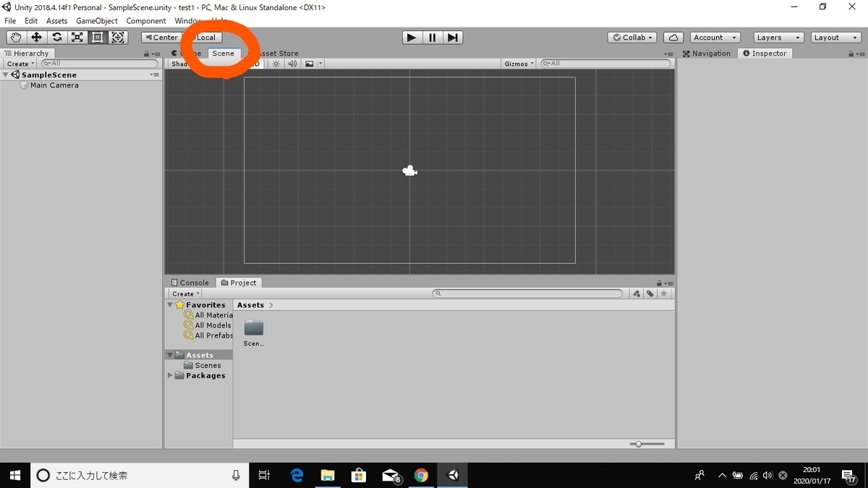
Task: Open the Collab dropdown
Action: click(x=632, y=38)
